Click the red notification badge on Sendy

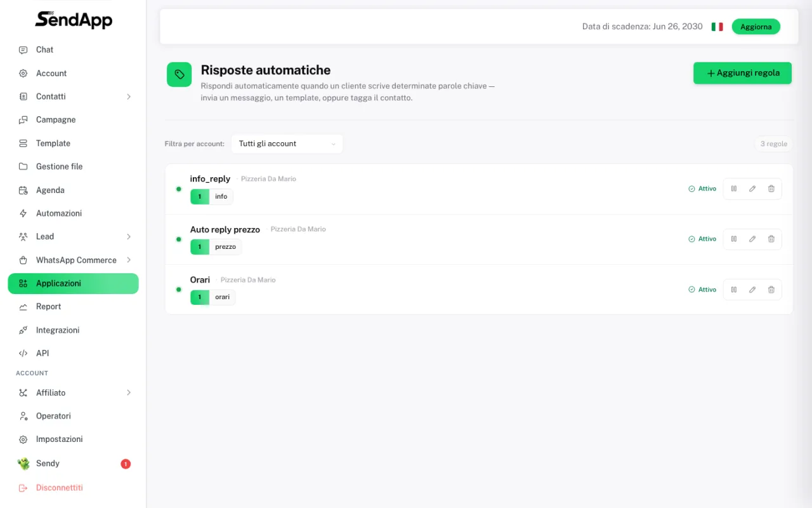tap(126, 464)
